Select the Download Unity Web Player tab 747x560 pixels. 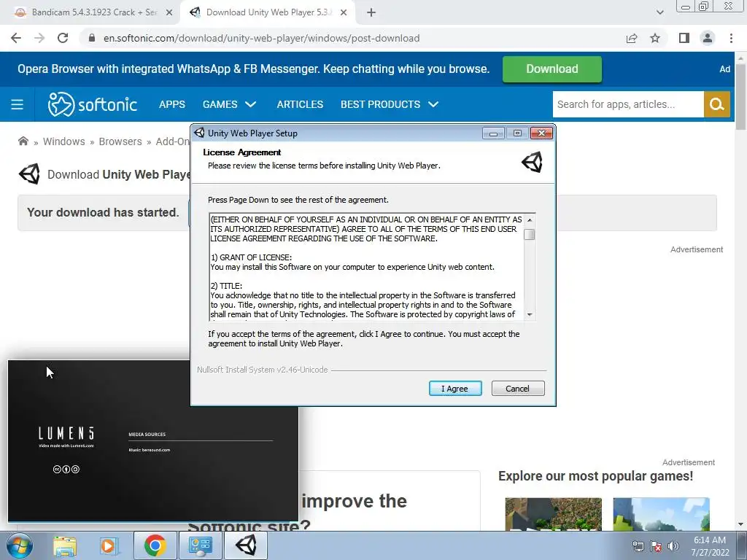tap(268, 12)
